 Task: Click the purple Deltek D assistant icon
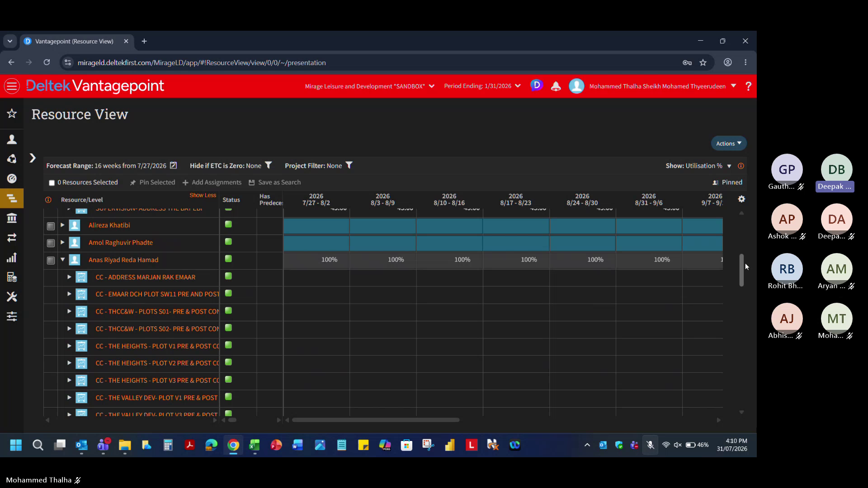537,85
